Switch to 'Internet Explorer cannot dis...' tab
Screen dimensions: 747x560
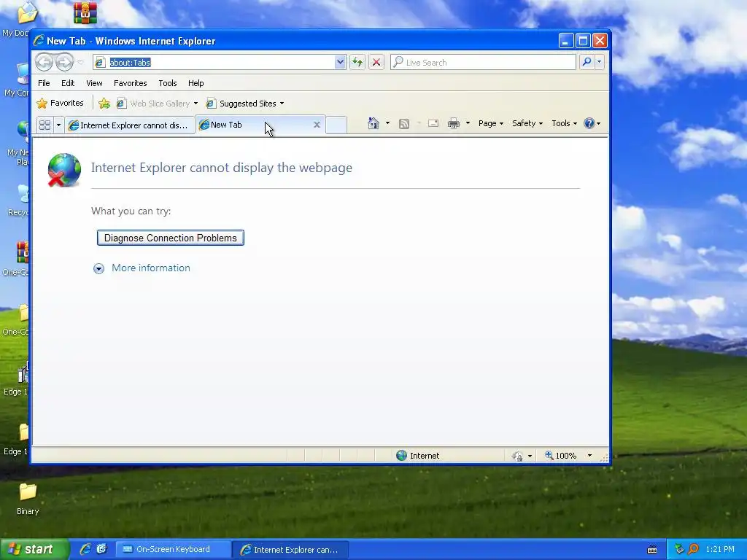pyautogui.click(x=130, y=125)
